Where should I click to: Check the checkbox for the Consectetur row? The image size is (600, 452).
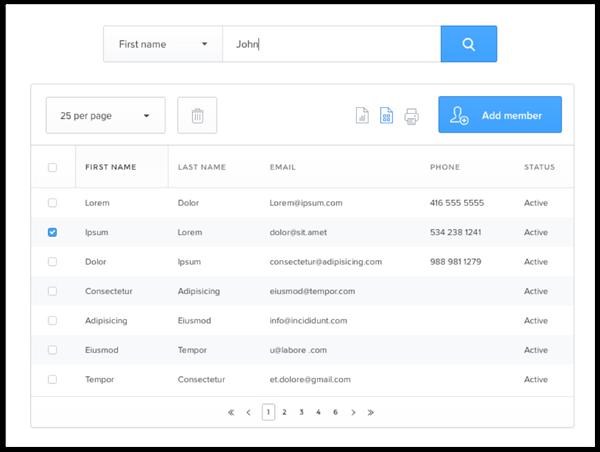point(53,291)
